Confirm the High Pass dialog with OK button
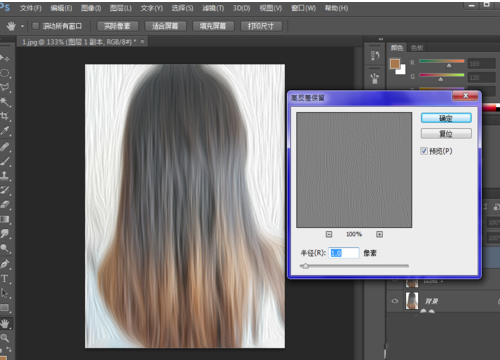The height and width of the screenshot is (360, 500). [x=446, y=118]
